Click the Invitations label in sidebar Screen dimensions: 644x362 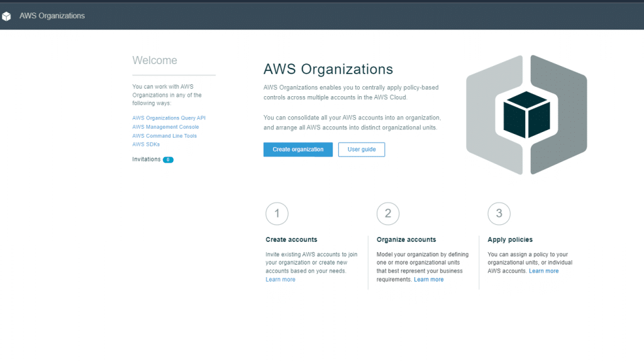click(x=146, y=160)
